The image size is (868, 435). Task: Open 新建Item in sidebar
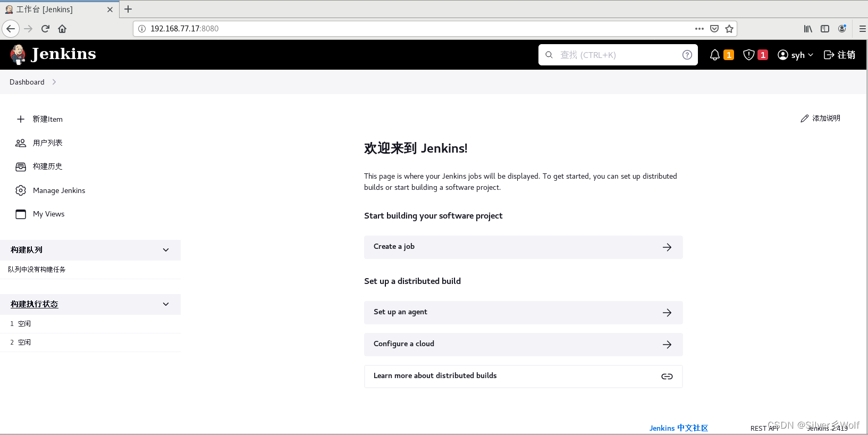pyautogui.click(x=48, y=119)
